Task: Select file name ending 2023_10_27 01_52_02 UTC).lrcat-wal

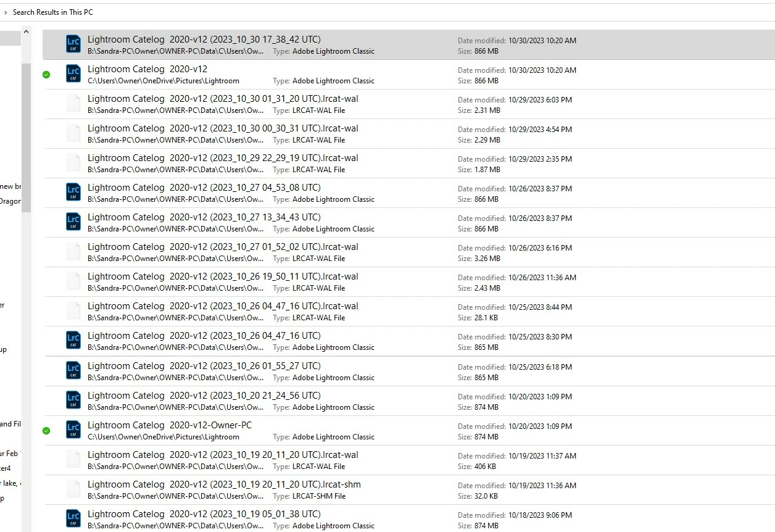Action: coord(223,247)
